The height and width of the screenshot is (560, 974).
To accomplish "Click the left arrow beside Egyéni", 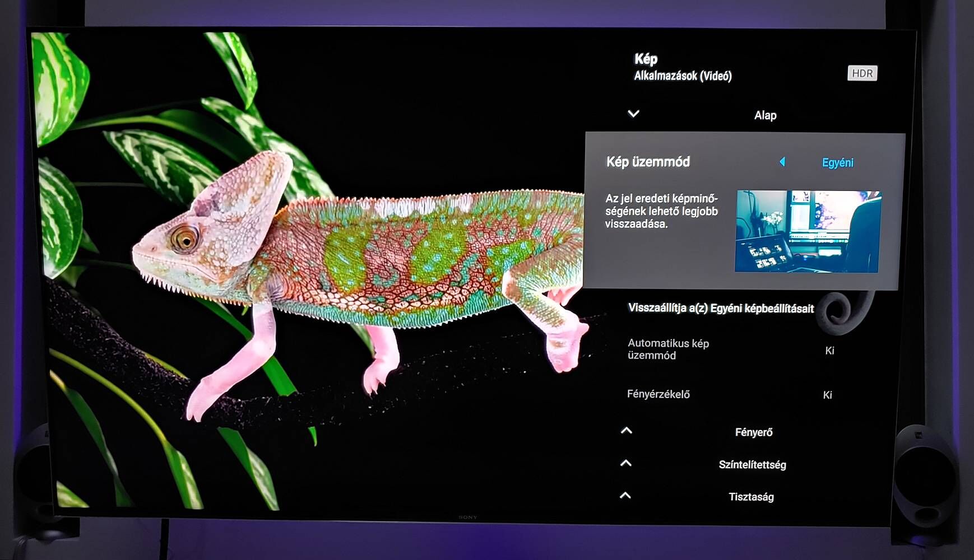I will click(x=782, y=162).
